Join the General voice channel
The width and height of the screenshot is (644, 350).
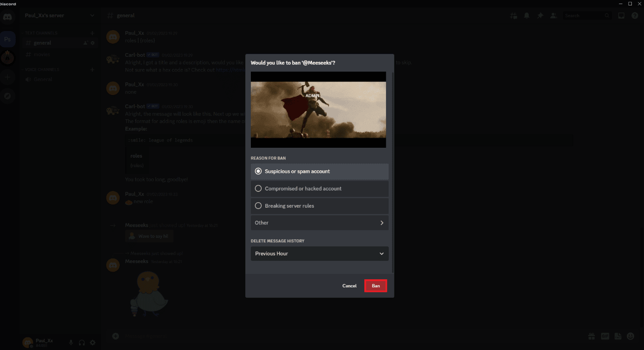coord(60,79)
